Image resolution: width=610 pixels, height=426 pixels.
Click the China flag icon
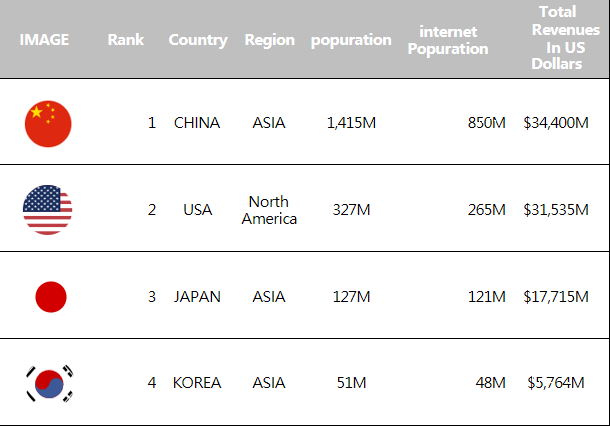(48, 124)
